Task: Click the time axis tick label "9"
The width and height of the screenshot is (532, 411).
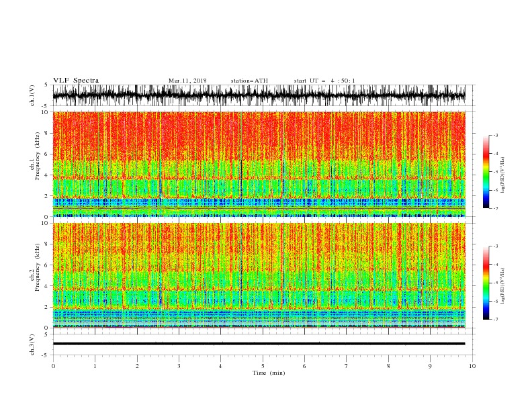Action: 430,366
